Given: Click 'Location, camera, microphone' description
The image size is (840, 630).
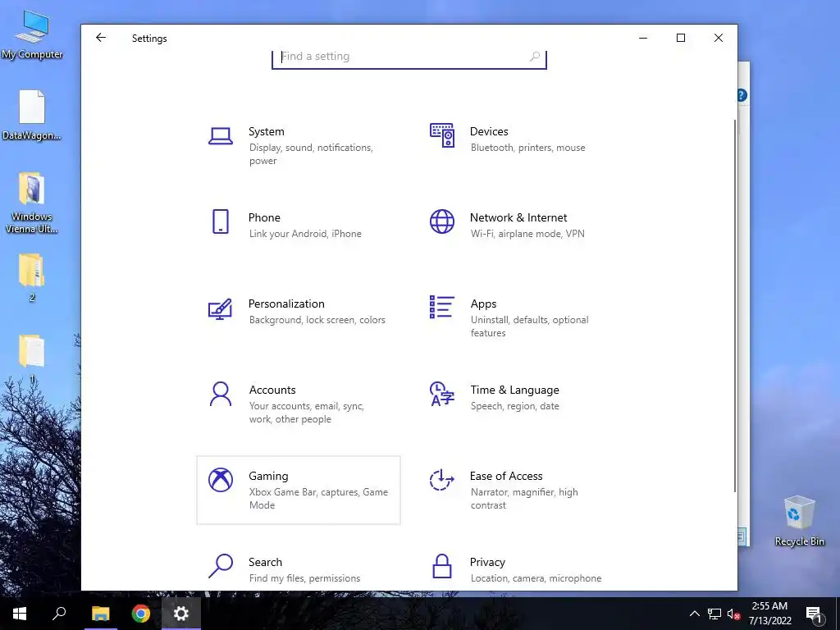Looking at the screenshot, I should click(536, 578).
